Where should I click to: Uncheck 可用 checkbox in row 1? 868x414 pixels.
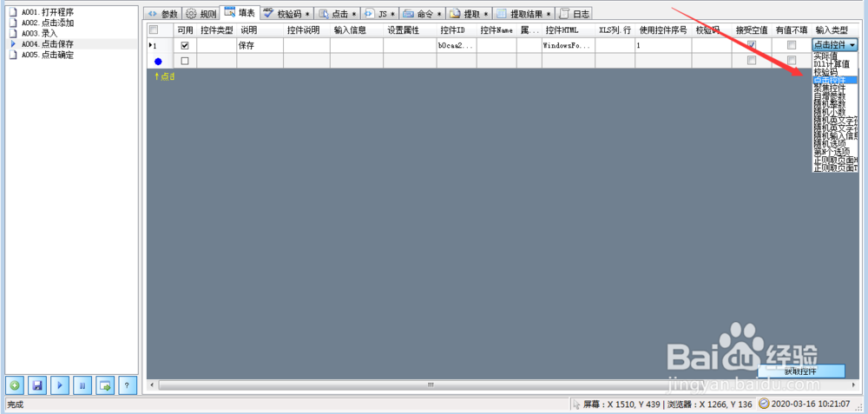click(x=185, y=46)
